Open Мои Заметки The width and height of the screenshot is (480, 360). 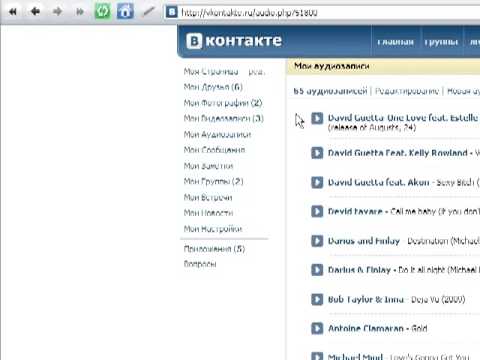pos(208,166)
